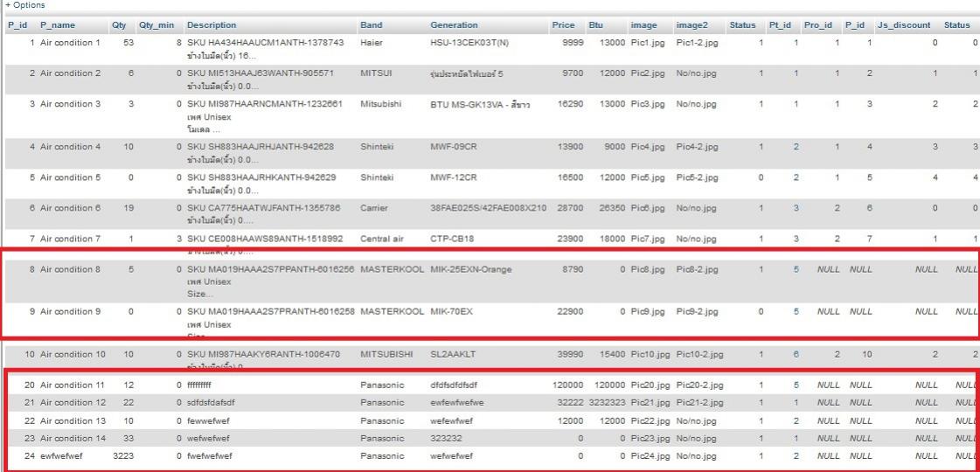The image size is (980, 472).
Task: Click the '38FAE025S/42FAE008X210' generation cell
Action: coord(488,208)
